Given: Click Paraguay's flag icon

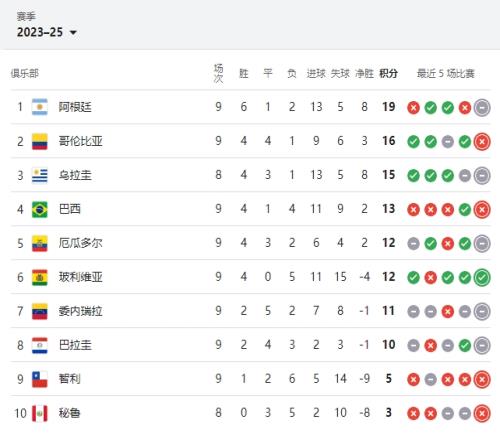Looking at the screenshot, I should click(x=40, y=345).
